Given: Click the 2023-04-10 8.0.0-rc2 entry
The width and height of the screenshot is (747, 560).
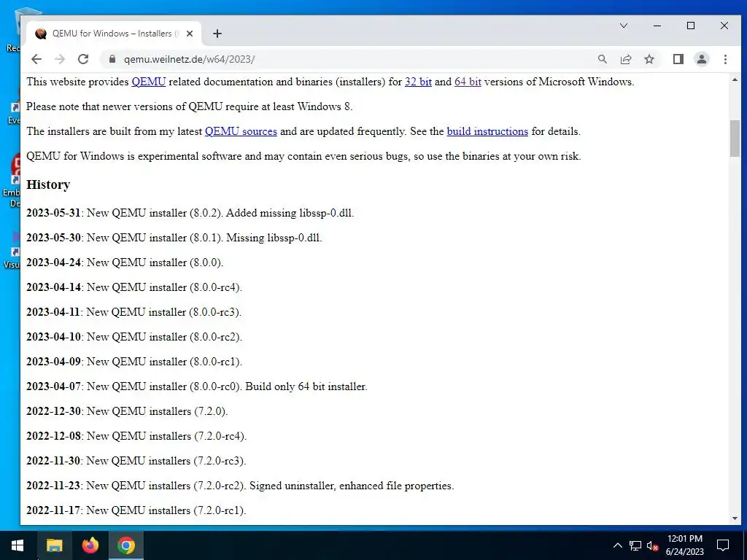Looking at the screenshot, I should tap(134, 337).
